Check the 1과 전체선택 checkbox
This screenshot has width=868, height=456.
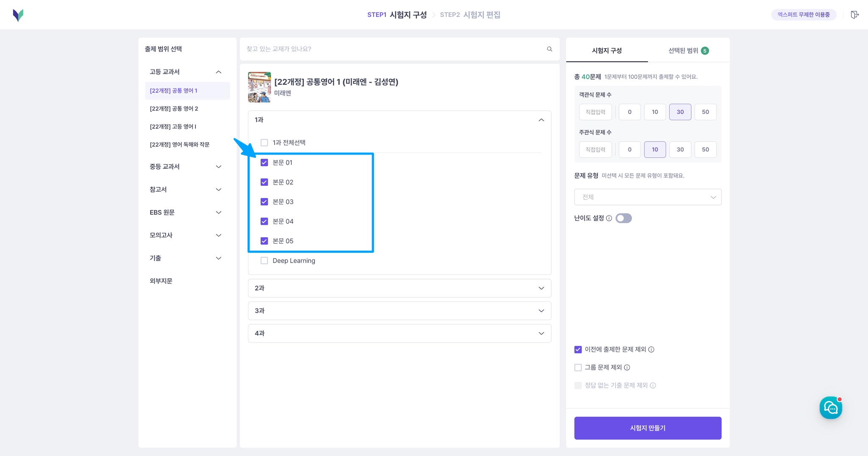[264, 143]
